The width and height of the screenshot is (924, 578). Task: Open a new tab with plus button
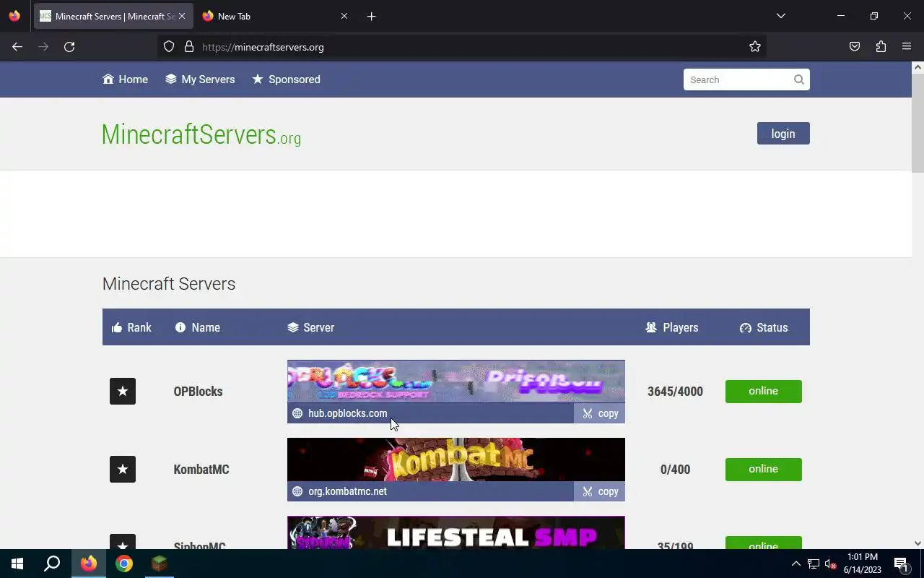click(x=371, y=16)
